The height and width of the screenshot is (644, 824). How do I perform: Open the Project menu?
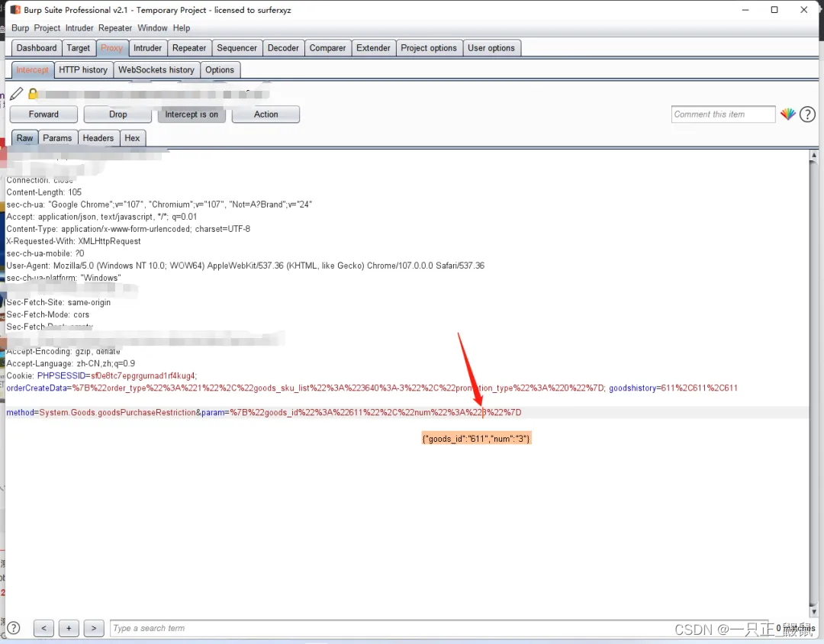pos(47,28)
